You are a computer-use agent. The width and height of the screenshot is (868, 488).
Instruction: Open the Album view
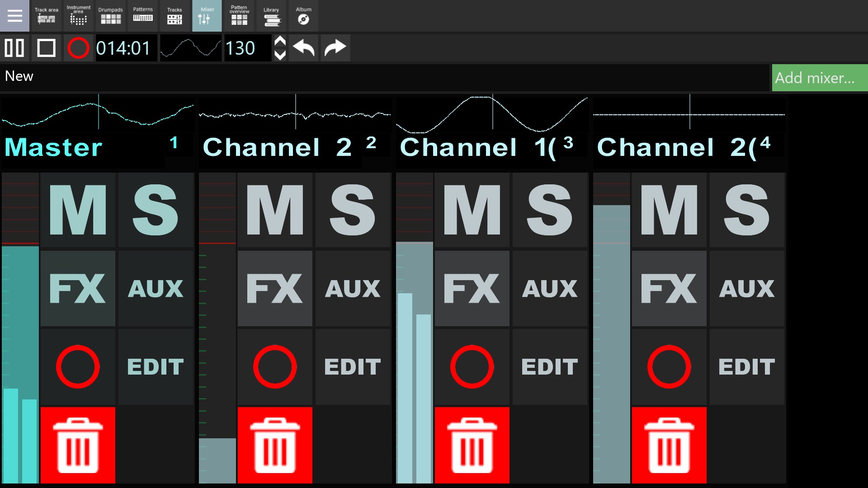303,16
